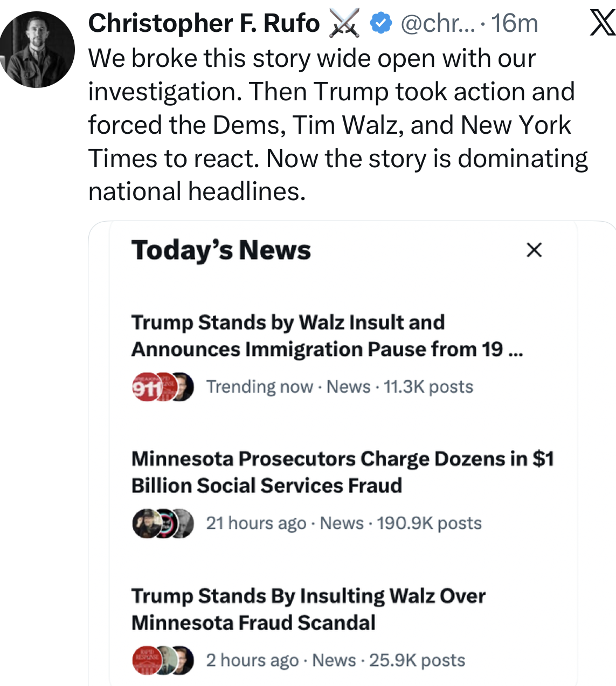Open the Walz Insult immigration pause headline

(x=327, y=335)
